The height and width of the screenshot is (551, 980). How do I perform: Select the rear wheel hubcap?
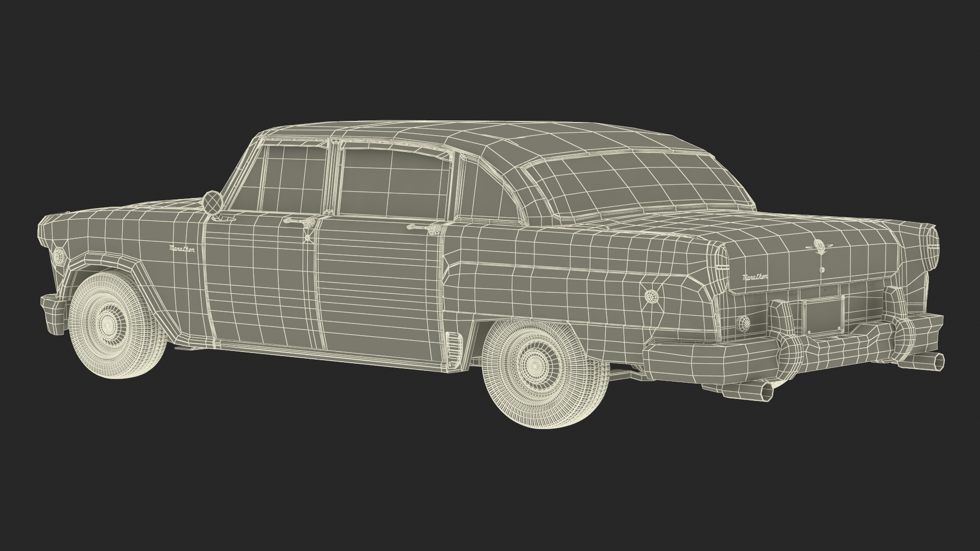(x=534, y=365)
